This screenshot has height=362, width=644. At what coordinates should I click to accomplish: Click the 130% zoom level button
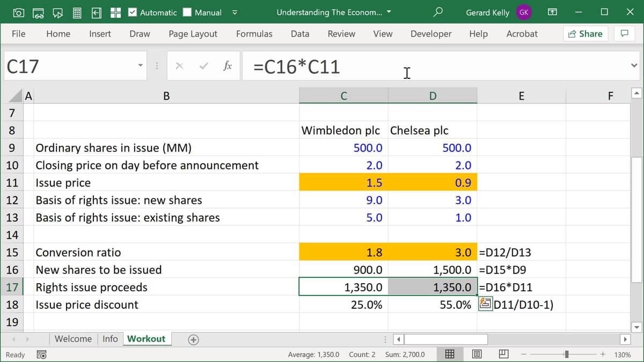click(x=623, y=354)
